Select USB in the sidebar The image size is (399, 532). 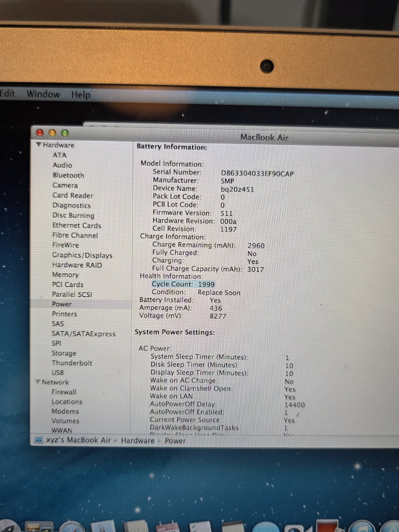pos(57,372)
